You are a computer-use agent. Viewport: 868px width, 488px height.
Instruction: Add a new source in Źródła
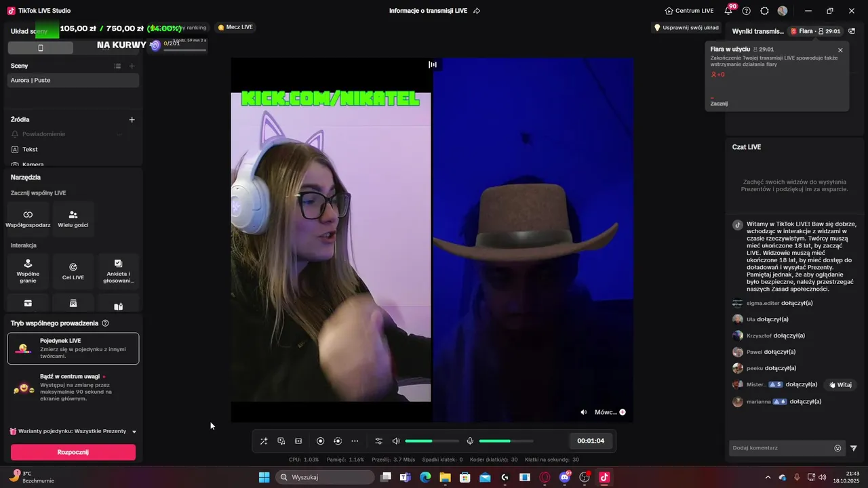132,120
